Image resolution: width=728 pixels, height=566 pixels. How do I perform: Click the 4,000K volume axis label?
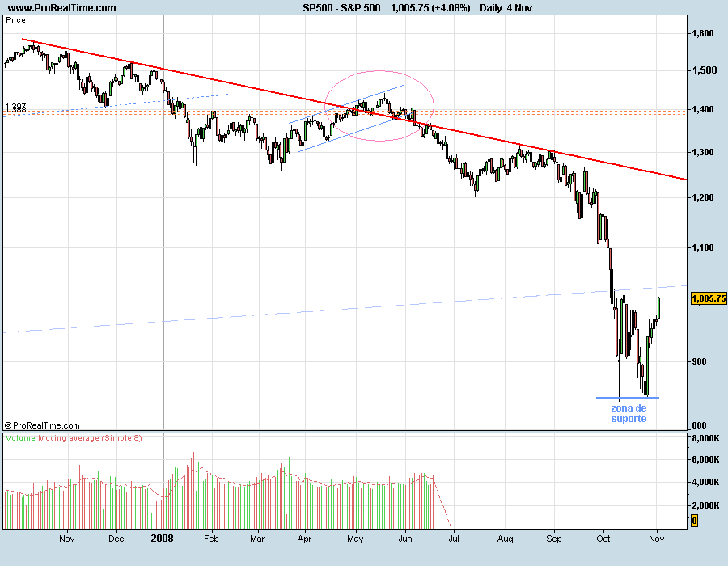tap(705, 483)
